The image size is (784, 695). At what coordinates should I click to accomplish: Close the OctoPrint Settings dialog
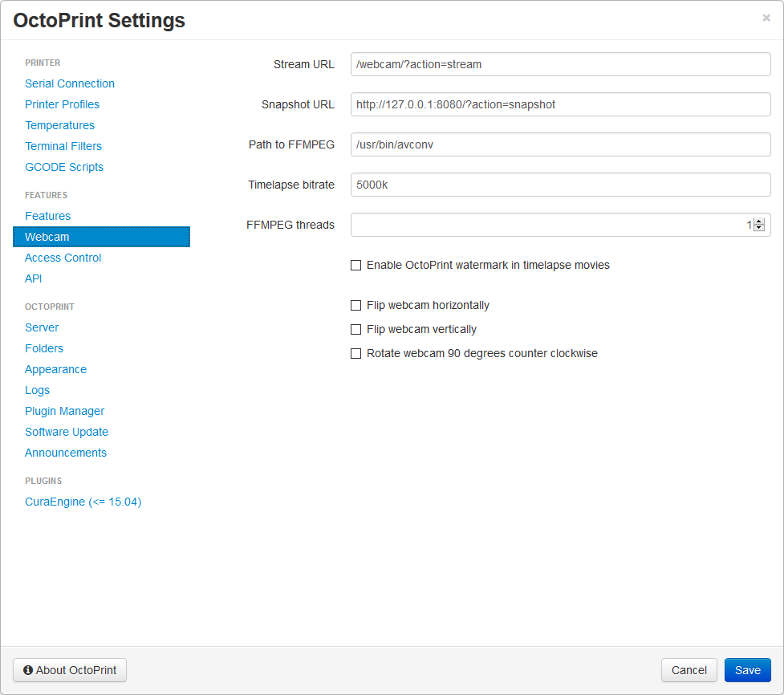[x=766, y=18]
